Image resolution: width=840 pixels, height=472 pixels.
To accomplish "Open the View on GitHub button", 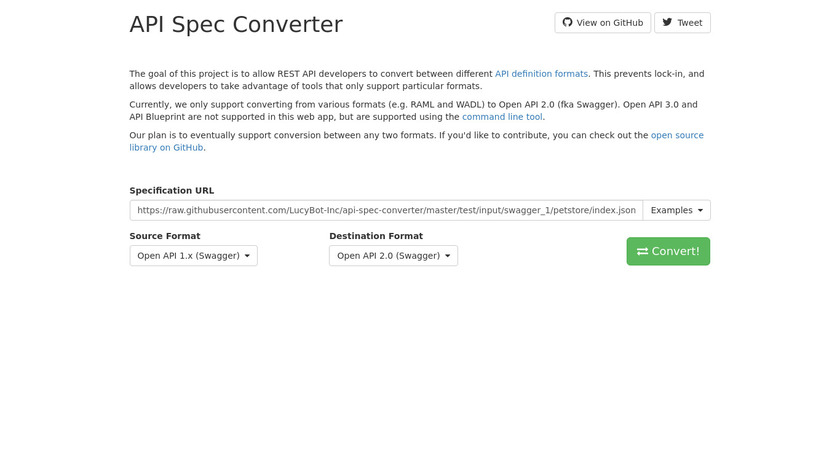I will pyautogui.click(x=603, y=23).
